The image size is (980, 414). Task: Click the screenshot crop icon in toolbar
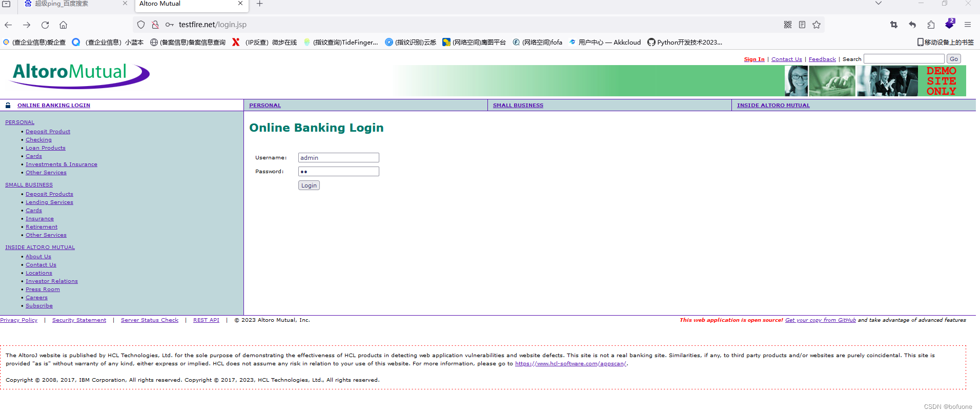point(894,25)
